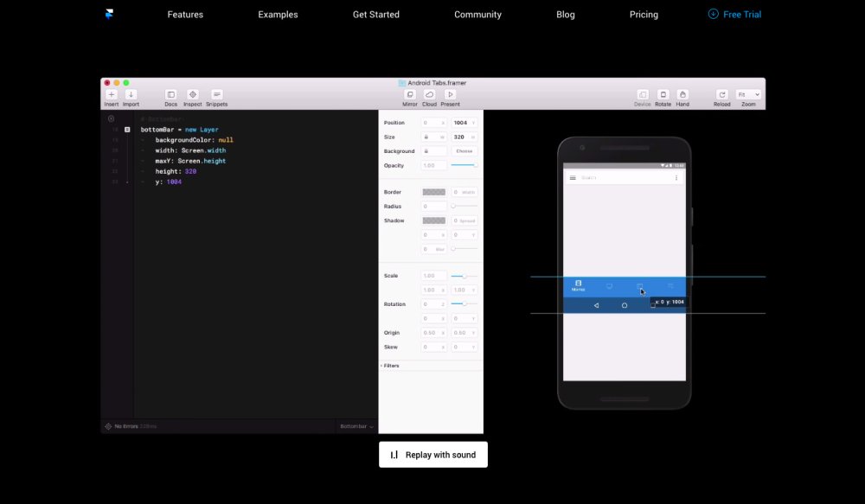The width and height of the screenshot is (865, 504).
Task: Click the circle icon above code gutter
Action: [111, 118]
